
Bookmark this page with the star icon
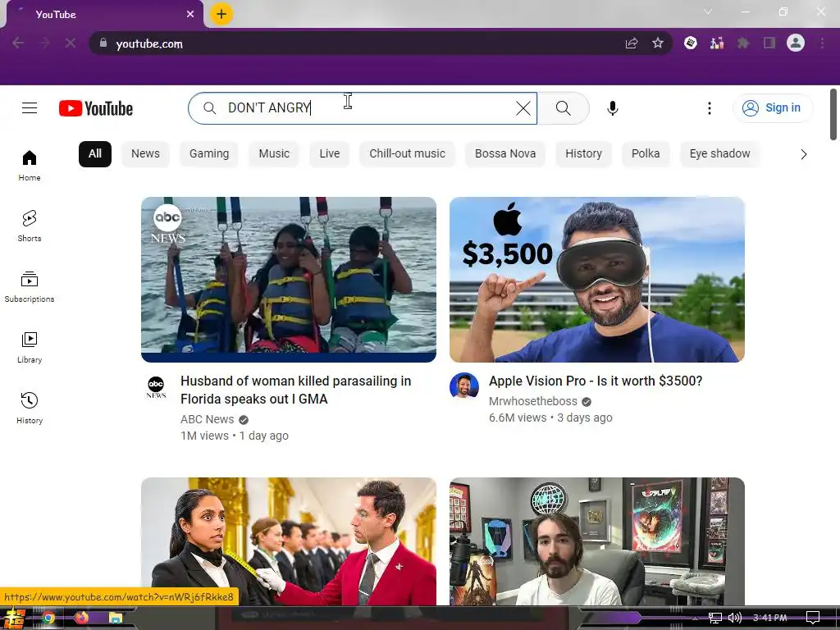tap(658, 43)
